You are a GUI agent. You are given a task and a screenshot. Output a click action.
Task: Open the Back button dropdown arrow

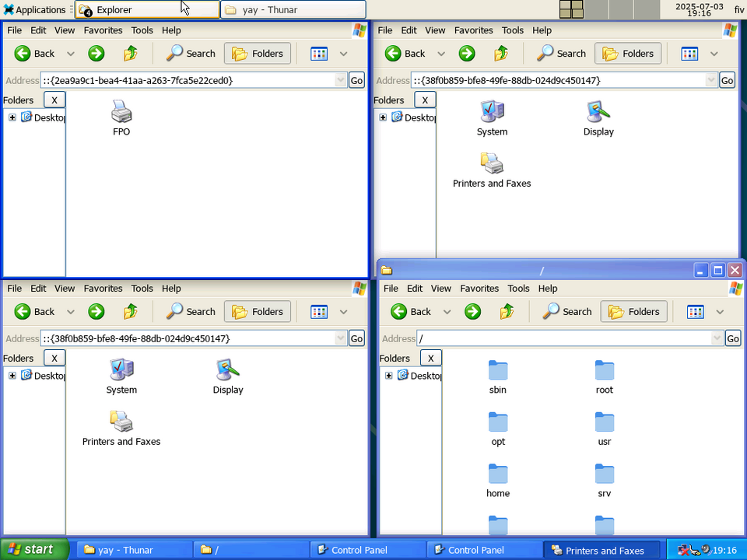tap(71, 53)
